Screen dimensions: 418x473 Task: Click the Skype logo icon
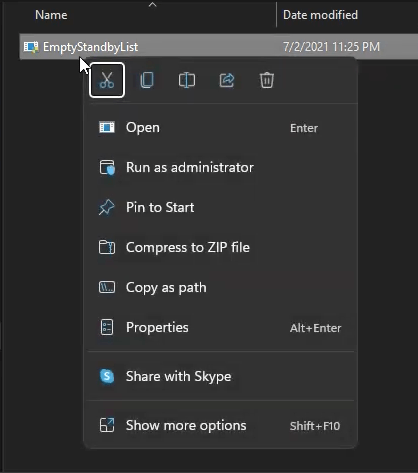107,376
